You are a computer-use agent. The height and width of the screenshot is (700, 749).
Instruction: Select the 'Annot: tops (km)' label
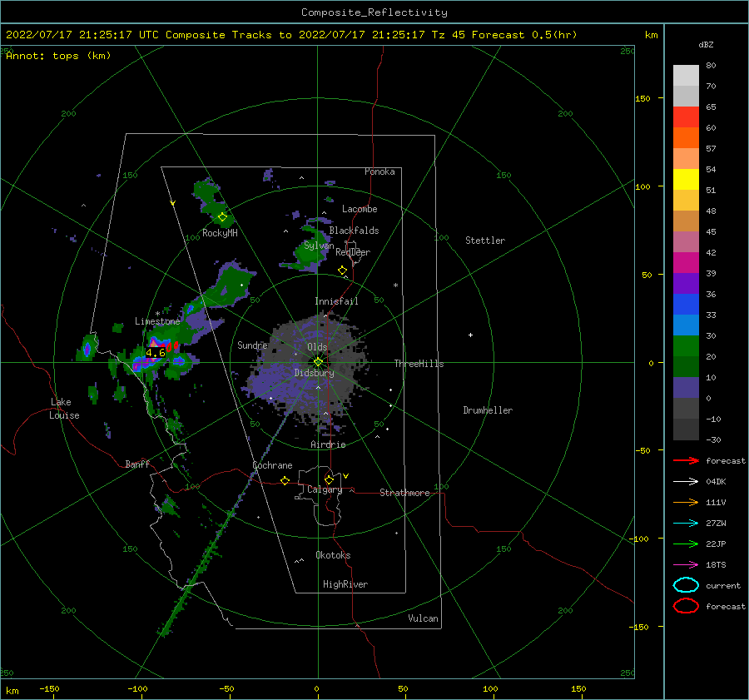[58, 56]
